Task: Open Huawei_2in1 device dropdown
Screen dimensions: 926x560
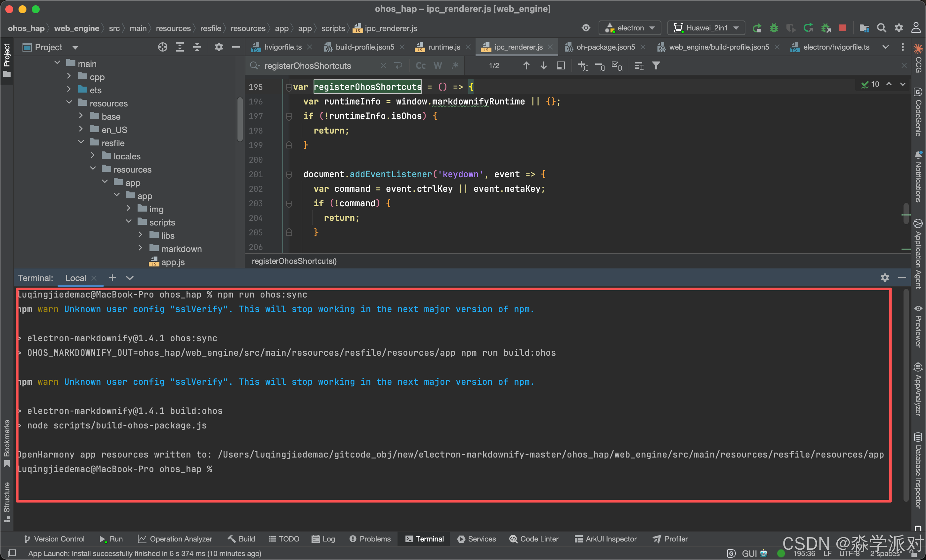Action: pos(706,28)
